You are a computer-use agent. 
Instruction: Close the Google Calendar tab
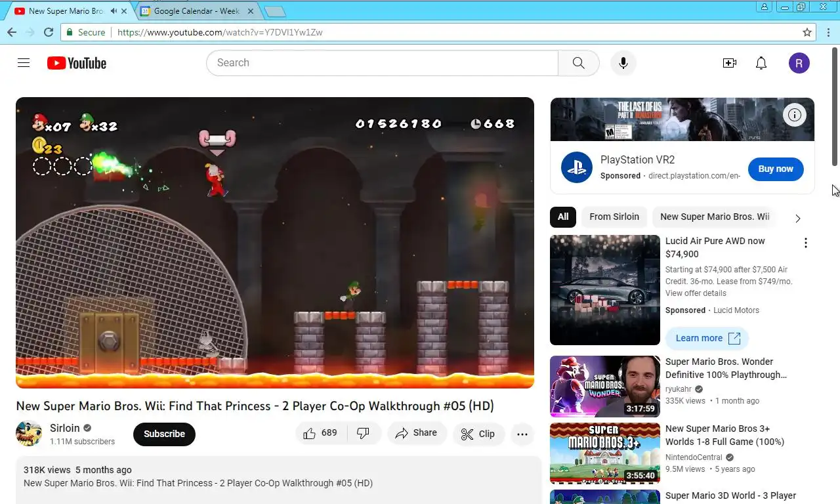coord(251,11)
